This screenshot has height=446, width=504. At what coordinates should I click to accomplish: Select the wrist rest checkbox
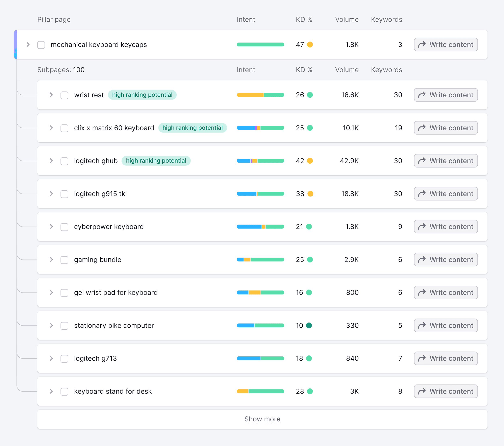coord(64,95)
